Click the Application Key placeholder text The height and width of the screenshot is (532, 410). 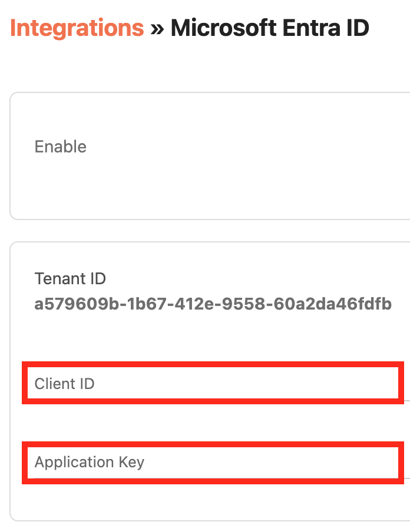coord(90,462)
